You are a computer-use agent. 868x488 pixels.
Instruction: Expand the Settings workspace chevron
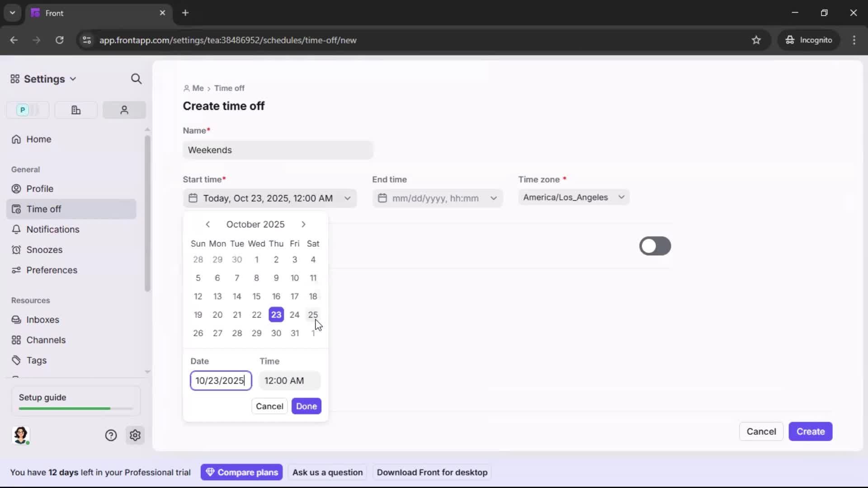click(x=73, y=79)
